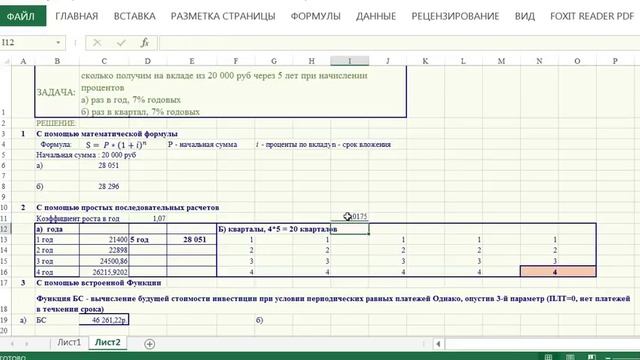Open the ДАННЫЕ ribbon tab
This screenshot has height=360, width=640.
[376, 16]
